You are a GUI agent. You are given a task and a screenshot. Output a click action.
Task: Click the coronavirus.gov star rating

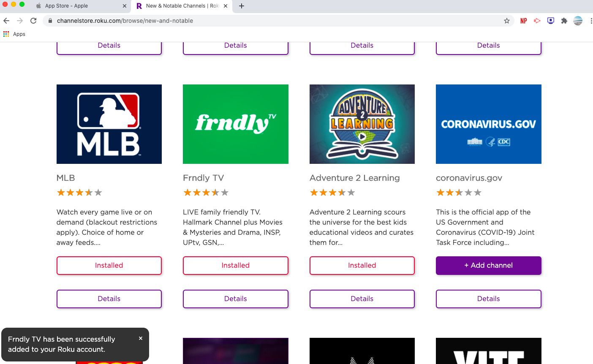tap(459, 193)
